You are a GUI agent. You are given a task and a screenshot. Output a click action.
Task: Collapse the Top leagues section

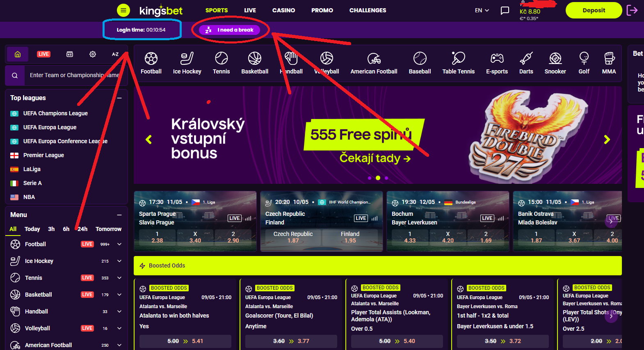click(x=119, y=98)
